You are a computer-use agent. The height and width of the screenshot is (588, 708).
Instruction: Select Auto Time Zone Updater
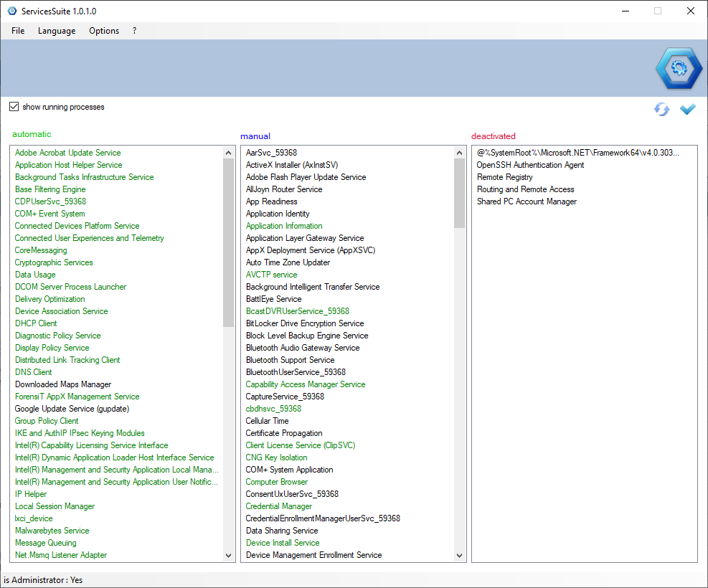pos(288,262)
